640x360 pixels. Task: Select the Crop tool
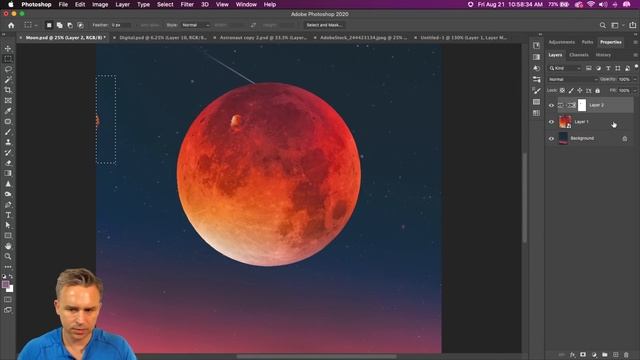[x=8, y=90]
